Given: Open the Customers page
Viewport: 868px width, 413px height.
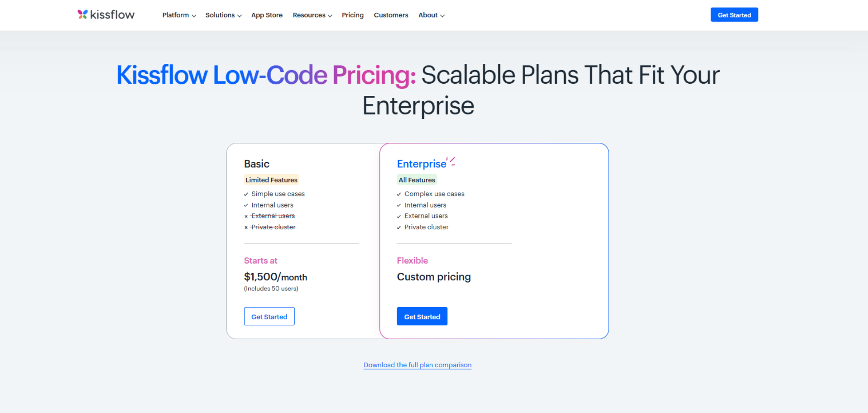Looking at the screenshot, I should click(390, 15).
